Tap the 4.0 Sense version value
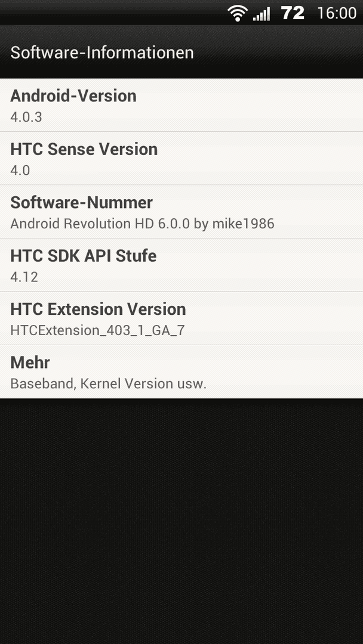 tap(20, 171)
